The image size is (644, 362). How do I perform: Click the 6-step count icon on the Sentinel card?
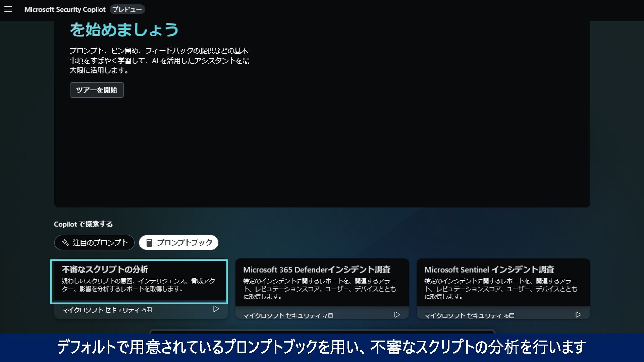pyautogui.click(x=512, y=316)
